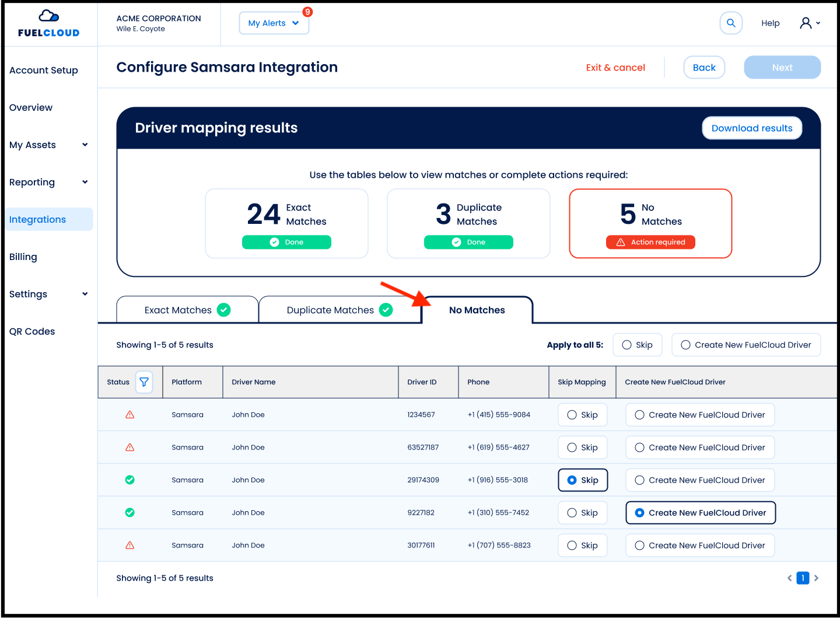Viewport: 840px width, 618px height.
Task: Open the Duplicate Matches tab
Action: point(330,310)
